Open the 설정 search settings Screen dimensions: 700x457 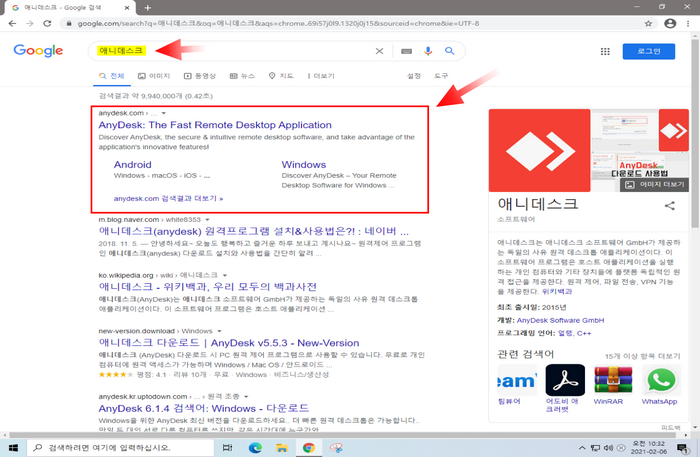[x=414, y=76]
